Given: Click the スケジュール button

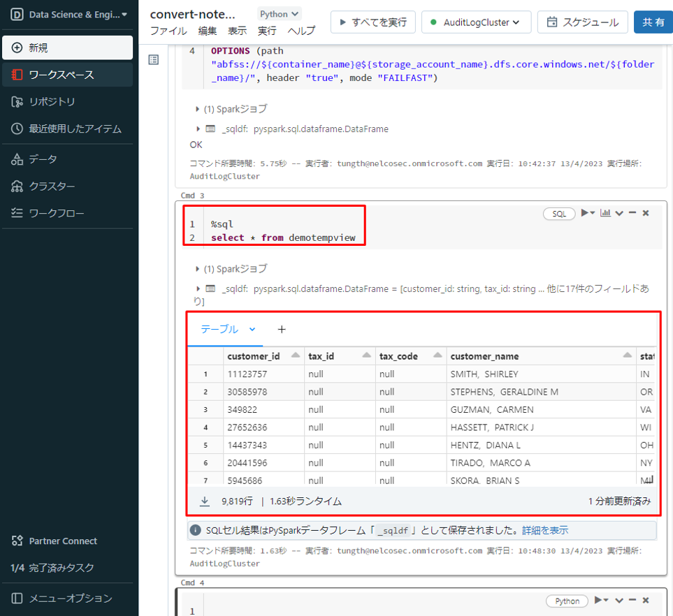Looking at the screenshot, I should point(583,22).
